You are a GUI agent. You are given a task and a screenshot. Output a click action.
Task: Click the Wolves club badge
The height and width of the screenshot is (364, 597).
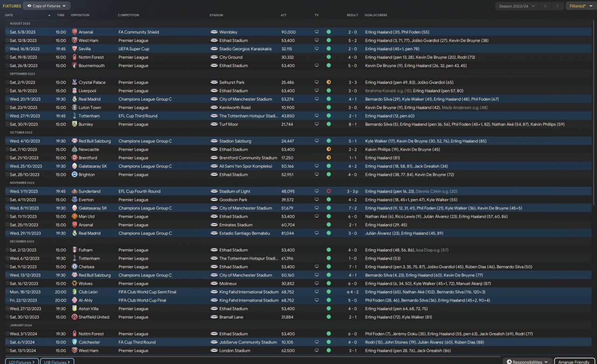(x=75, y=284)
